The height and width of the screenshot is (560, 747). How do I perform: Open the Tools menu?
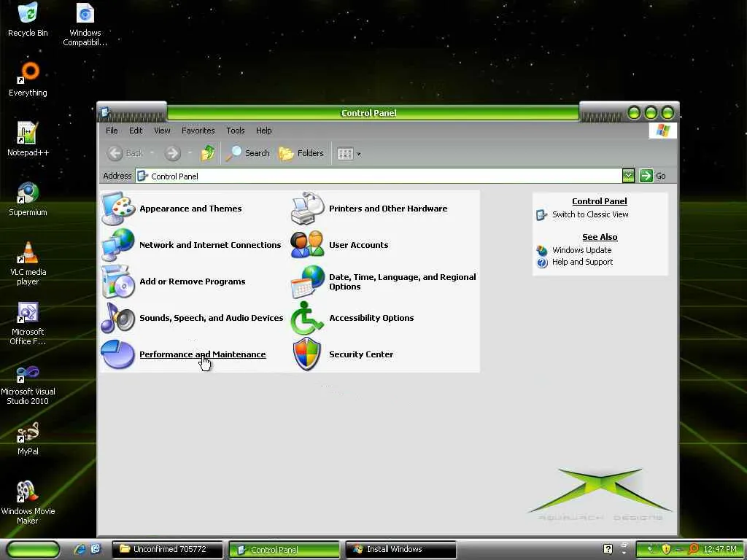tap(236, 131)
